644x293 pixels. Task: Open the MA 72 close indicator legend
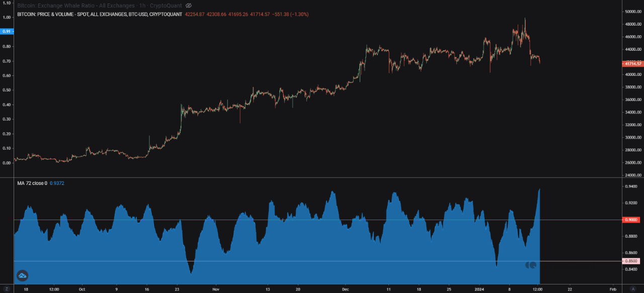point(32,183)
